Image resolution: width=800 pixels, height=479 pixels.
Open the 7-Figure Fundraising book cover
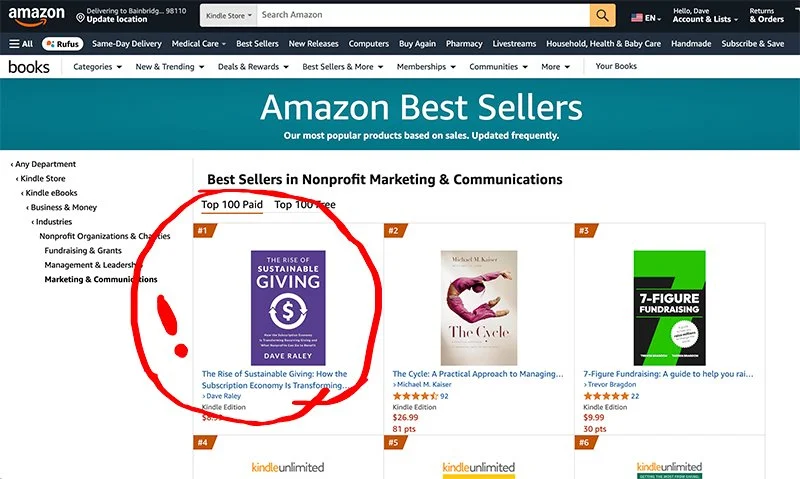tap(669, 308)
